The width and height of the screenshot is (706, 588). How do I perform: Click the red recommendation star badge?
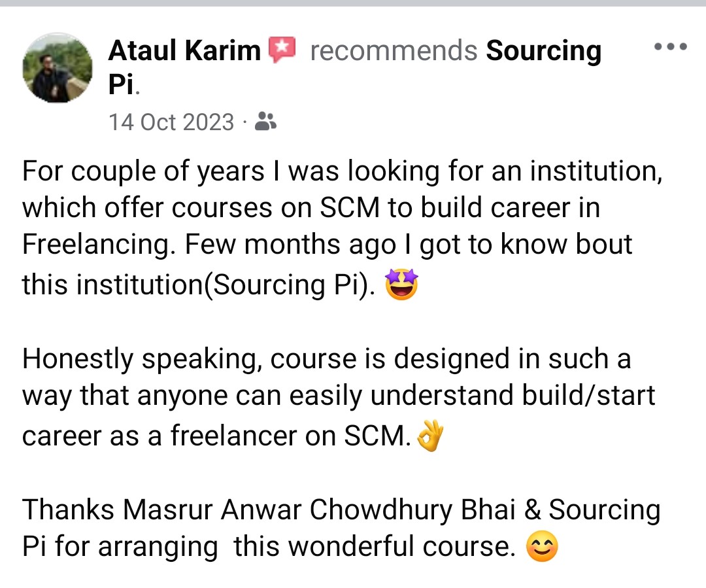click(282, 50)
